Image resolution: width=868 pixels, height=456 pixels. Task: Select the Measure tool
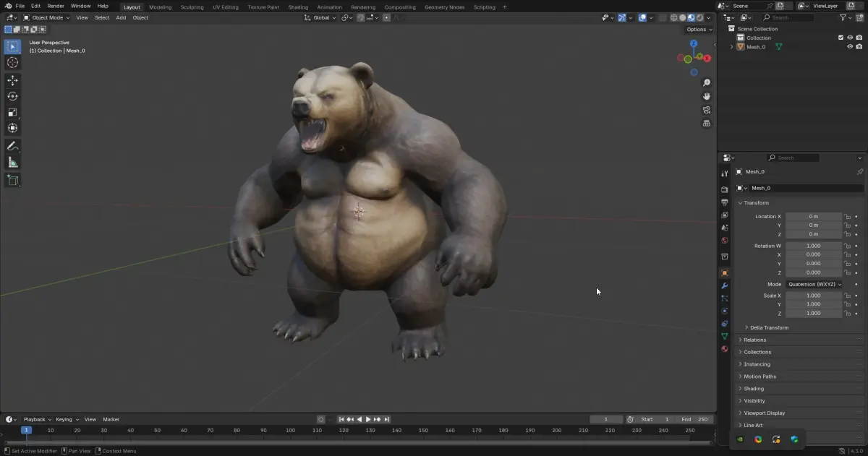click(12, 163)
